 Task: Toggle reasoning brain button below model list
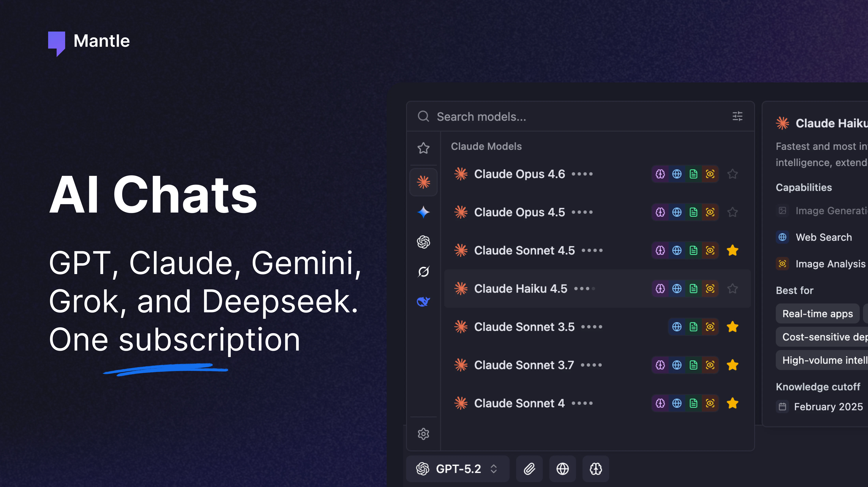[596, 469]
